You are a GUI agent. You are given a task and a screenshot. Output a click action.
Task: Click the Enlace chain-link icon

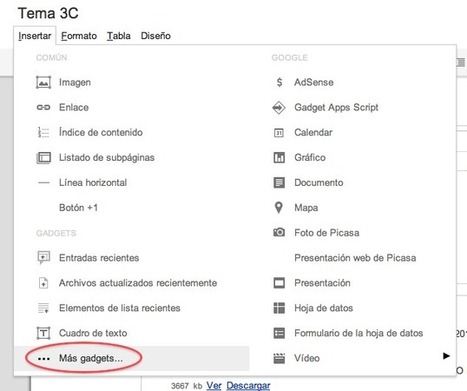point(43,107)
